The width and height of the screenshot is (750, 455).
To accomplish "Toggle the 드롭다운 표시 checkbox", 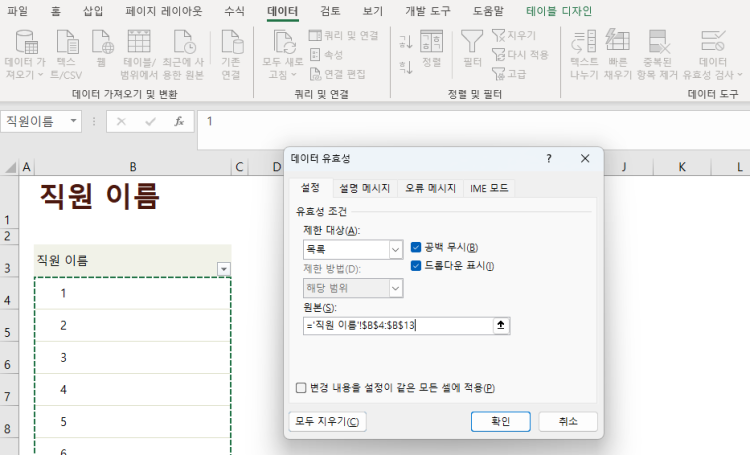I will click(416, 266).
